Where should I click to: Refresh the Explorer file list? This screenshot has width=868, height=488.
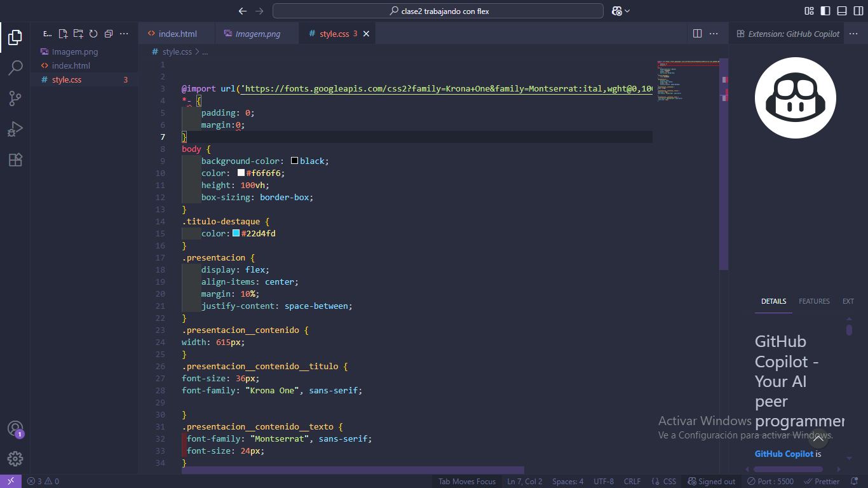93,34
